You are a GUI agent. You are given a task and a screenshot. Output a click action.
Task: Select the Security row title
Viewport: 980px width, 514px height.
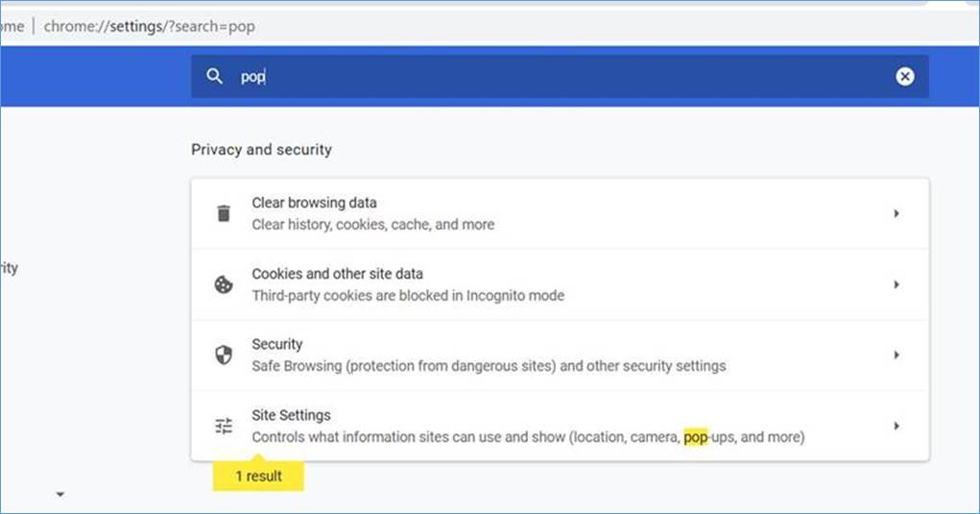click(x=277, y=344)
